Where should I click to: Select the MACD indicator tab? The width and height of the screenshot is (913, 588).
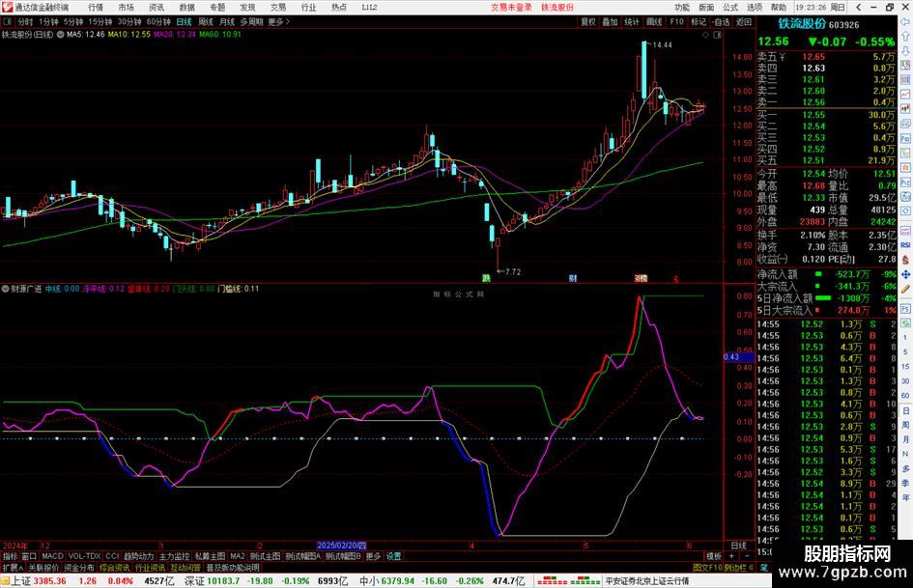pos(52,556)
